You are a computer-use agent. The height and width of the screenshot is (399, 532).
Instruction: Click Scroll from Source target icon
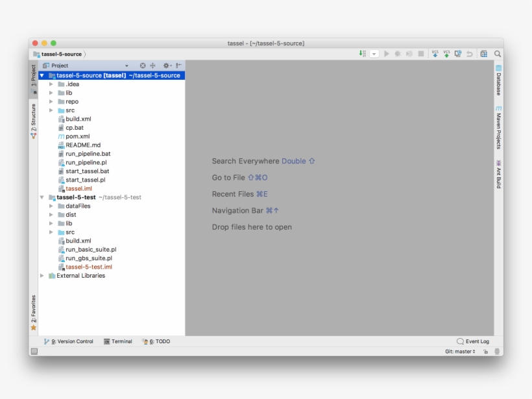coord(143,66)
